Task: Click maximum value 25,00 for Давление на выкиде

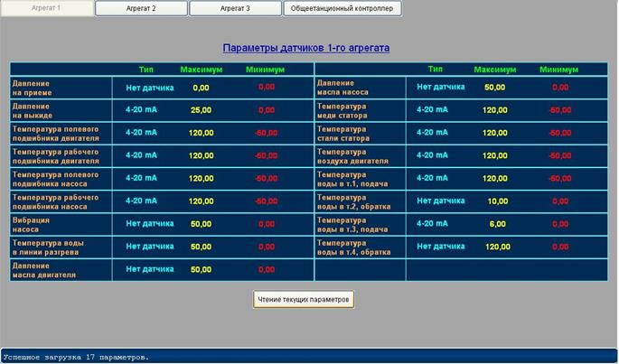Action: point(201,110)
